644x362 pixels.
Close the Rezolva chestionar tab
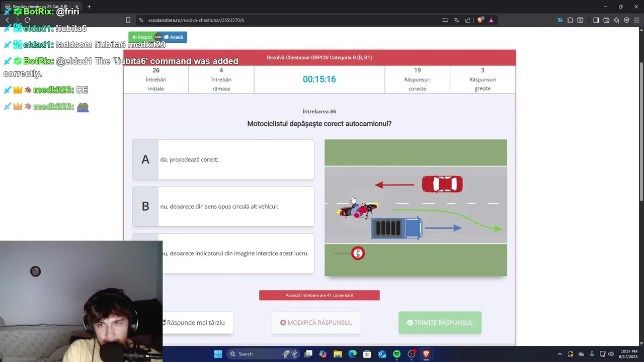click(76, 7)
